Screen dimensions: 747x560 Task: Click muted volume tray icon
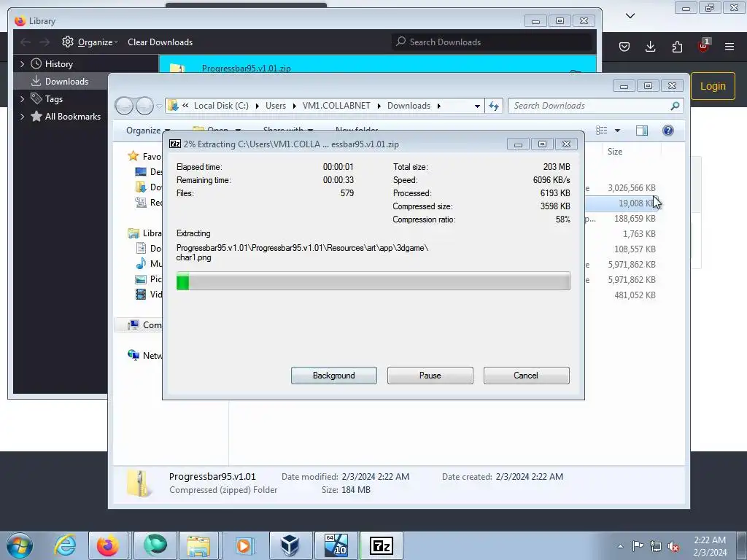673,547
